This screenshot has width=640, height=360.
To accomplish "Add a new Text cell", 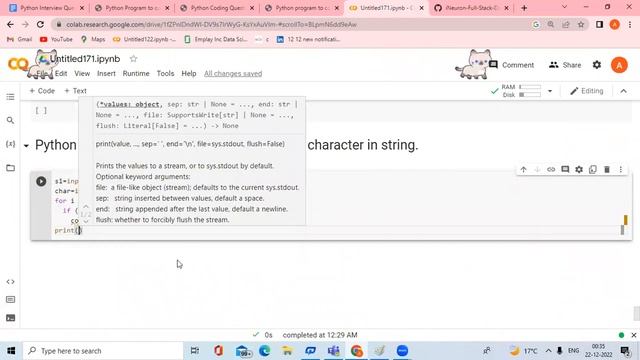I will point(76,91).
